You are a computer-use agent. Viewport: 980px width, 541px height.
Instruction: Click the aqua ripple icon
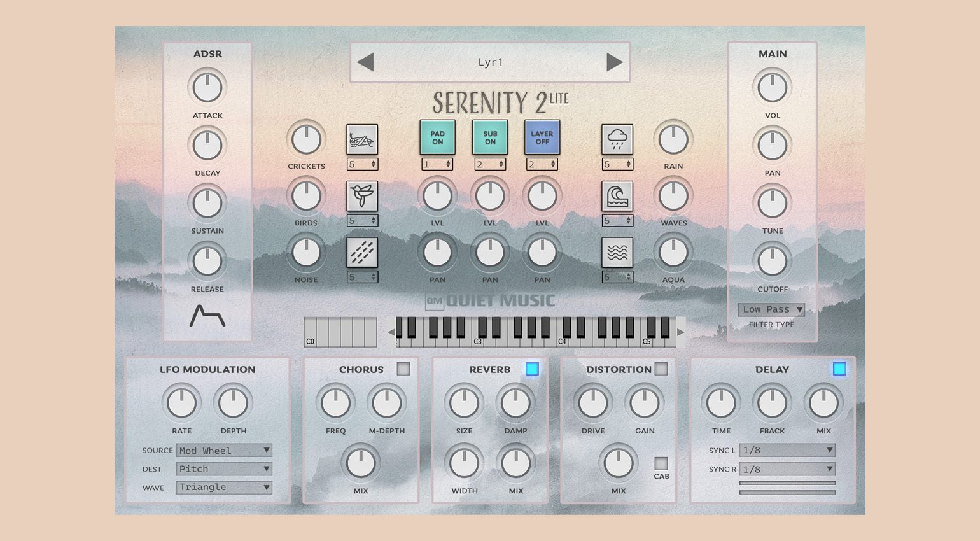click(x=617, y=252)
